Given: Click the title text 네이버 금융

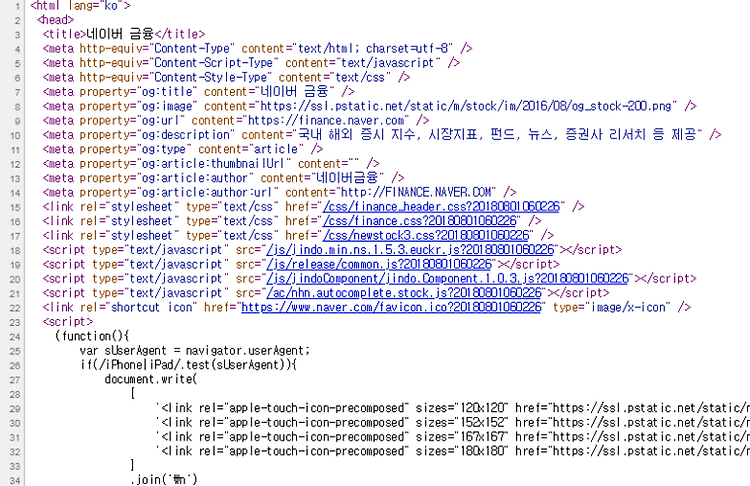Looking at the screenshot, I should (x=120, y=34).
